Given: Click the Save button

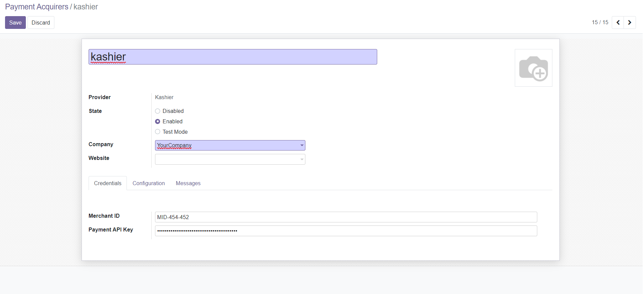Looking at the screenshot, I should point(15,23).
